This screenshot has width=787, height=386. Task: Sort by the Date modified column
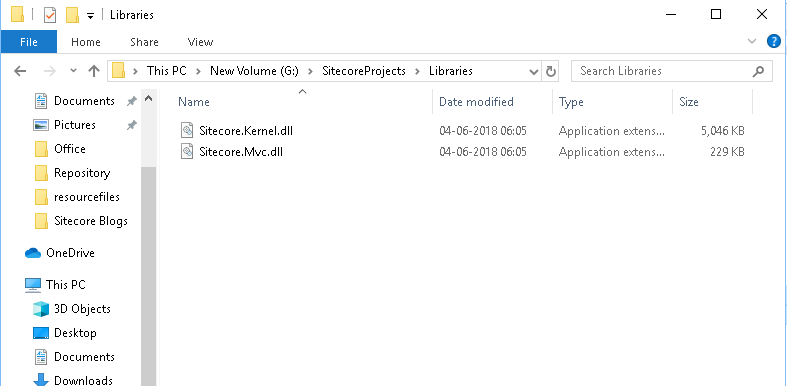[476, 102]
